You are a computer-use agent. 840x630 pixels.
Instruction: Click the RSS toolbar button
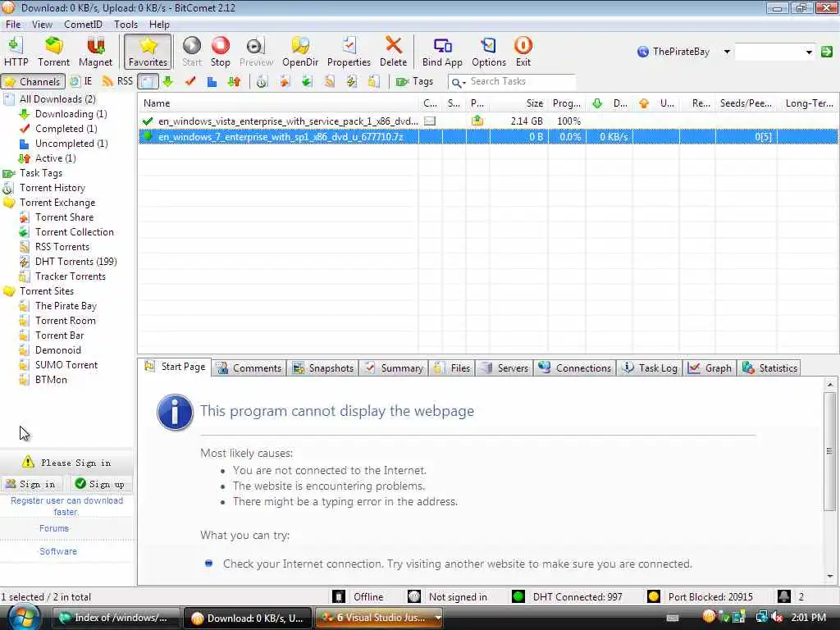(117, 81)
